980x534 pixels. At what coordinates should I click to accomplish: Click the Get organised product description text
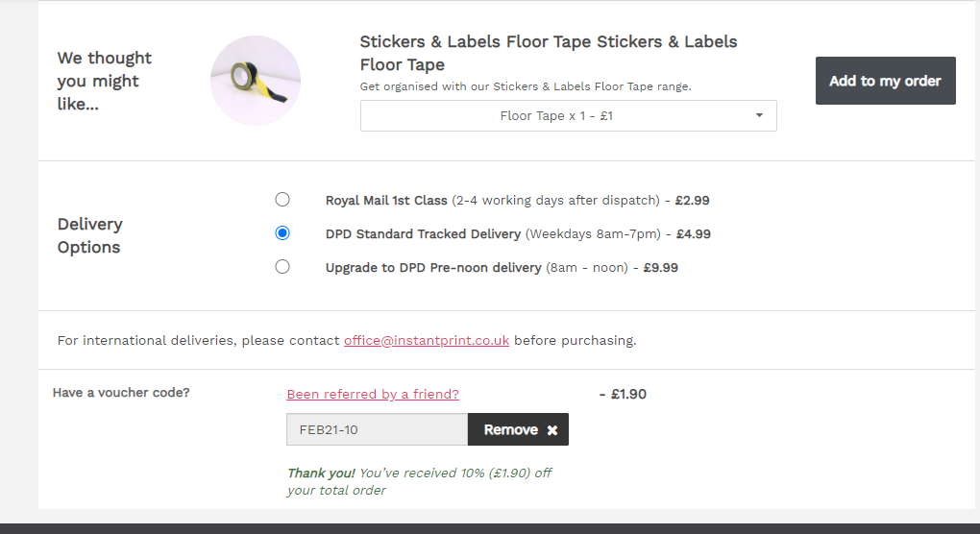coord(526,86)
